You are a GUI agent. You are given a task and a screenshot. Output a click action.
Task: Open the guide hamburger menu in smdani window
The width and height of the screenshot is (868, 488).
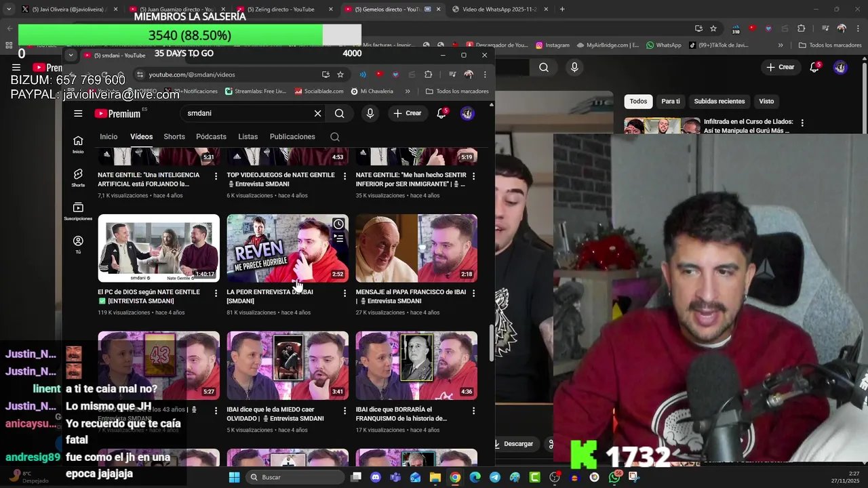78,114
